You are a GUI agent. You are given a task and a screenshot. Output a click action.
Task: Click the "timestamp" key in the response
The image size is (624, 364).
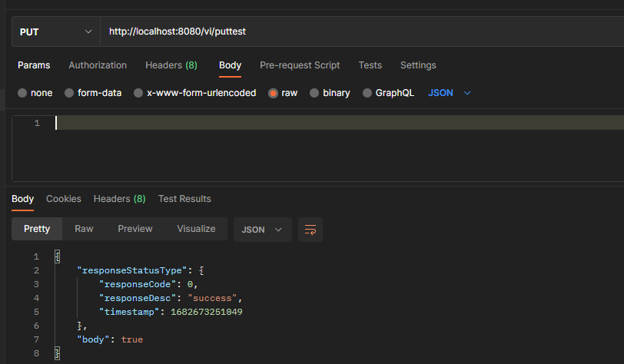tap(129, 312)
